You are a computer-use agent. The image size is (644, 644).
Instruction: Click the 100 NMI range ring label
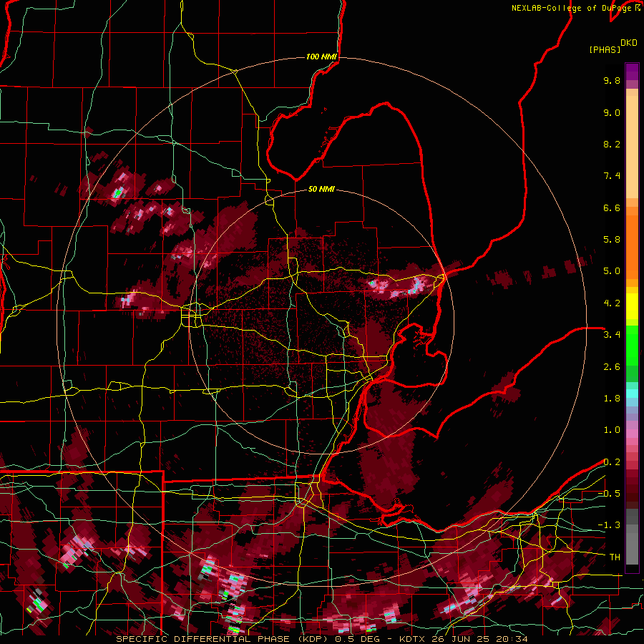click(x=321, y=57)
